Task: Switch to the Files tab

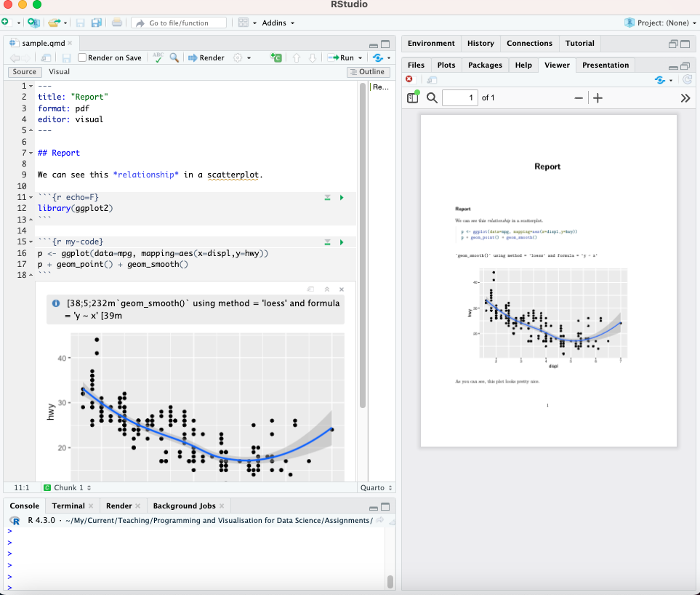Action: 416,65
